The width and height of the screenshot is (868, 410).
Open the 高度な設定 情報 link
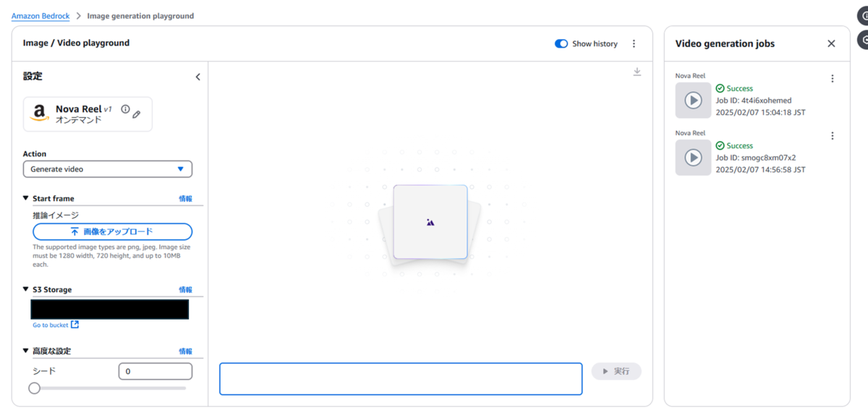(186, 351)
